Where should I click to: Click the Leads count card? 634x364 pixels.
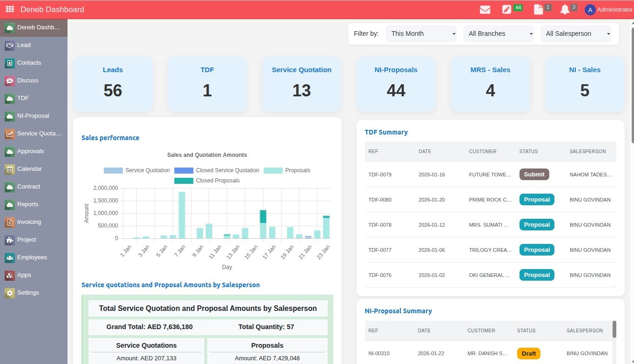tap(113, 84)
